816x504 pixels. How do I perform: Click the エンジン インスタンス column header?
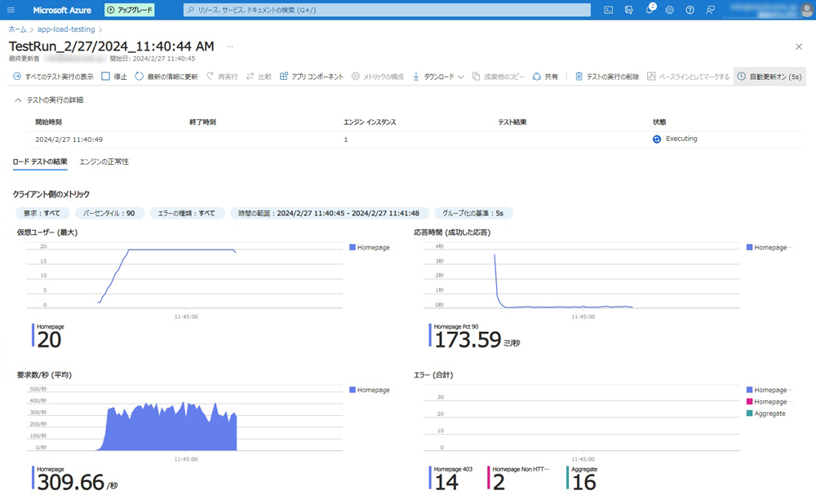click(x=370, y=122)
